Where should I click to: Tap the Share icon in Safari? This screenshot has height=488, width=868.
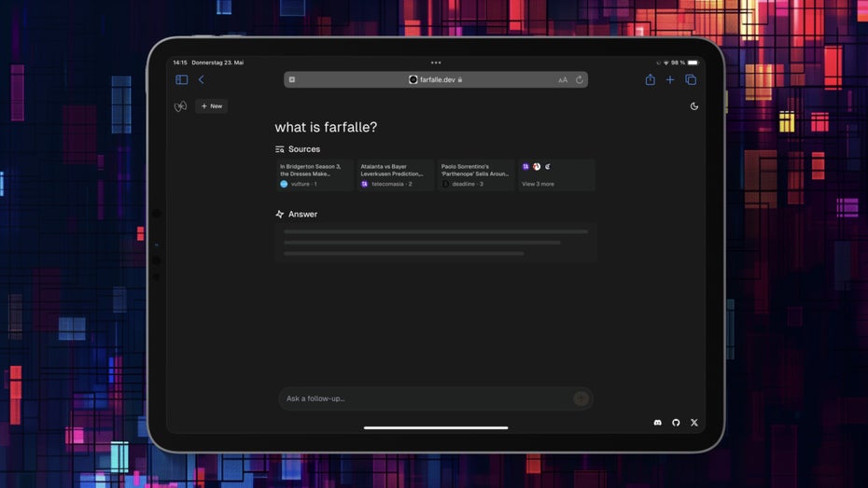[650, 80]
